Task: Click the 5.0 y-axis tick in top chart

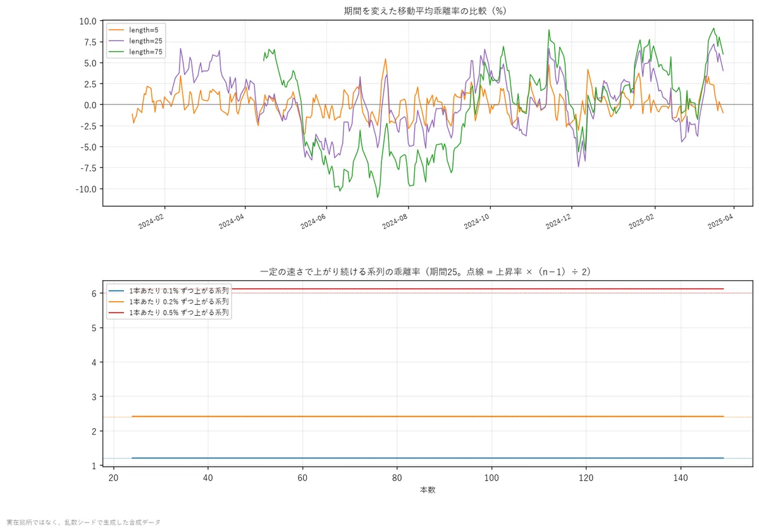Action: (90, 63)
